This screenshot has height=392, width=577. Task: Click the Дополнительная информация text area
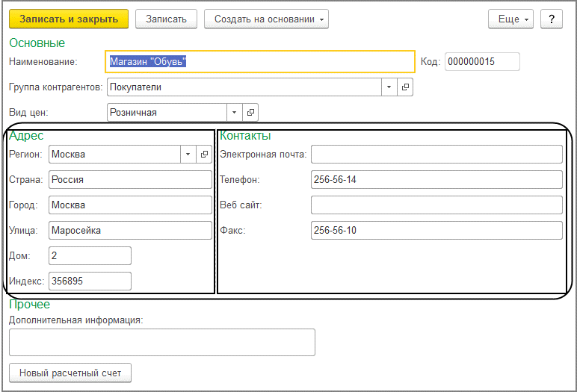tap(162, 343)
